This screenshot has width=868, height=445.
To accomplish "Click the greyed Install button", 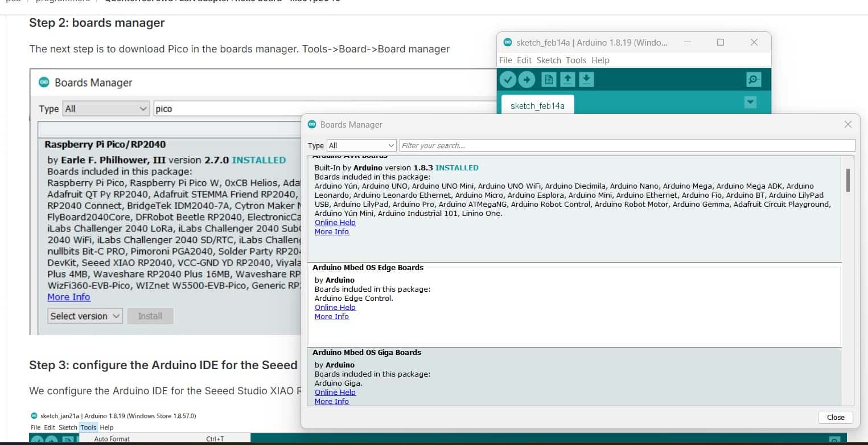I will [150, 316].
